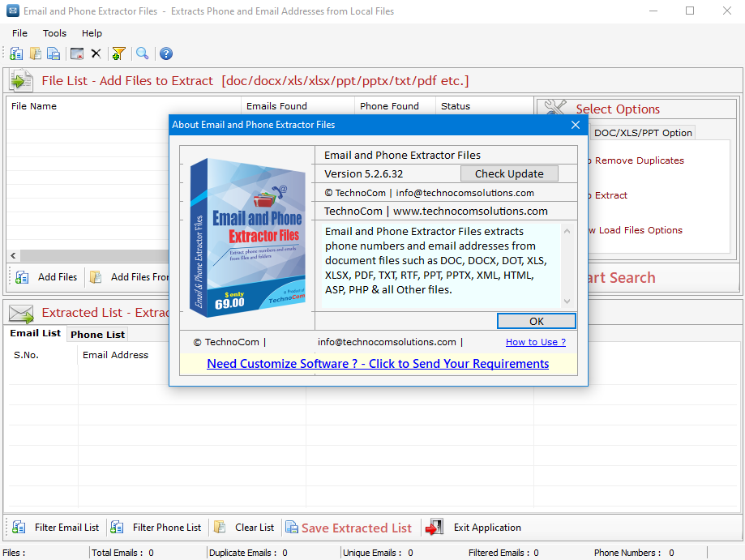Click the Add Files button
Viewport: 745px width, 560px height.
pyautogui.click(x=46, y=277)
